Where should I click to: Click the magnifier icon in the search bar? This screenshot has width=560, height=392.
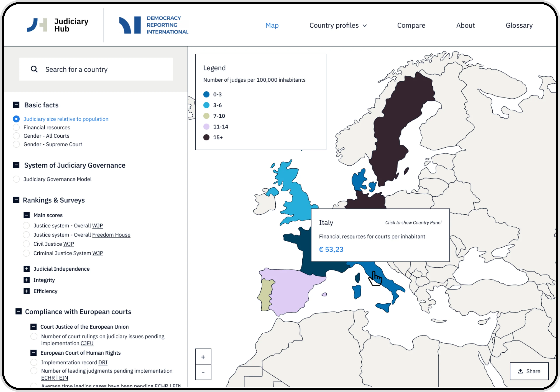click(34, 69)
